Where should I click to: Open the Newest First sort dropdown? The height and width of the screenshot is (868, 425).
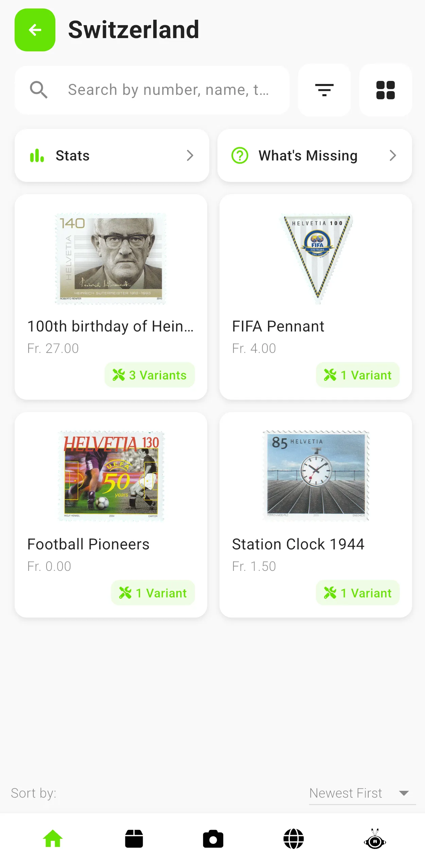[x=361, y=793]
